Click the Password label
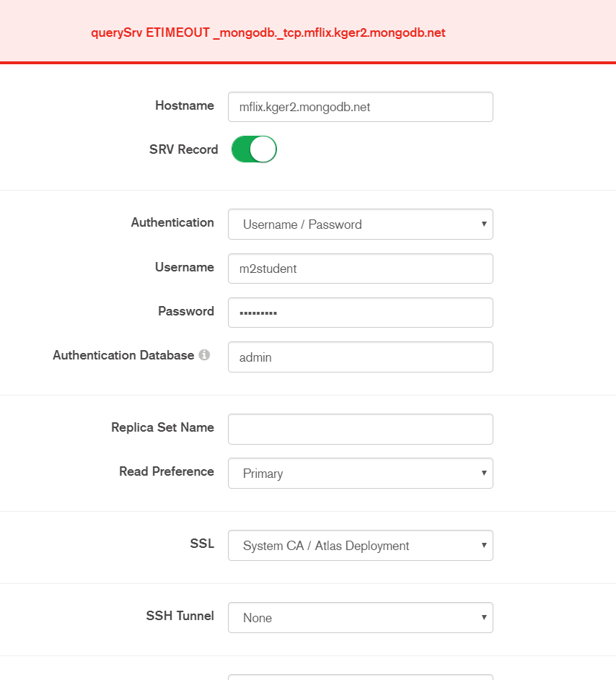 click(186, 311)
